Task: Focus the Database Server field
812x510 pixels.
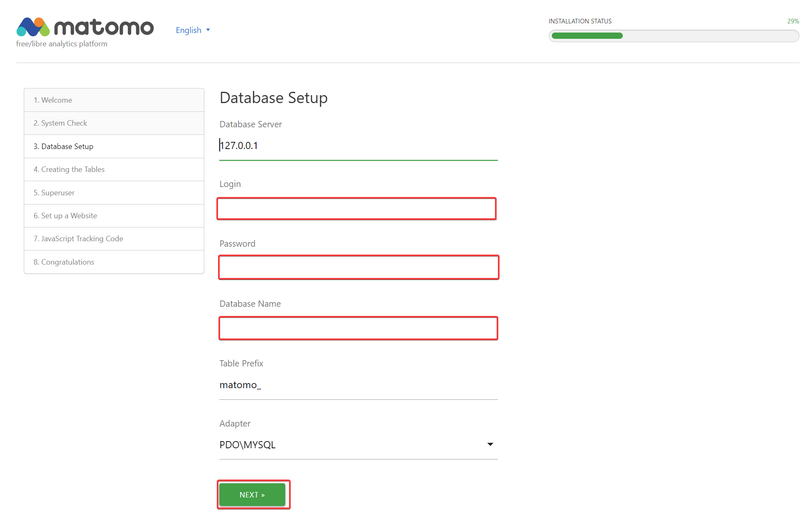Action: (358, 146)
